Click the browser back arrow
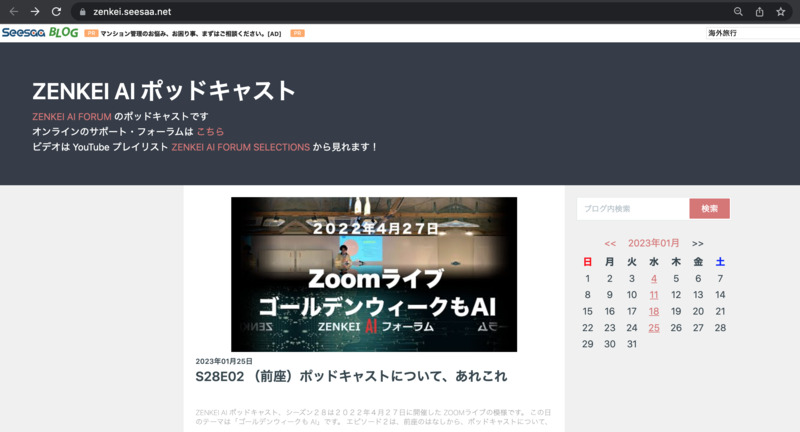800x432 pixels. (x=13, y=11)
